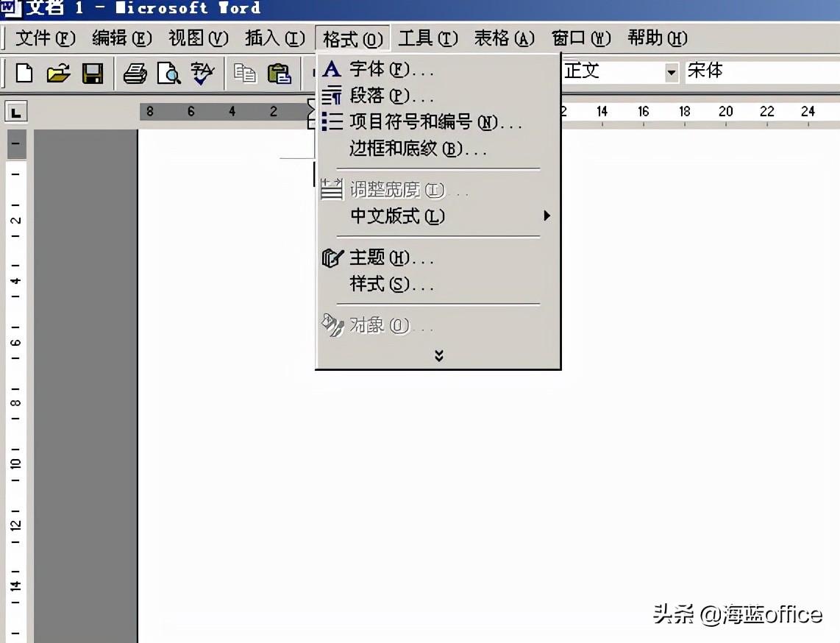Click the 正文 style name box

coord(613,71)
